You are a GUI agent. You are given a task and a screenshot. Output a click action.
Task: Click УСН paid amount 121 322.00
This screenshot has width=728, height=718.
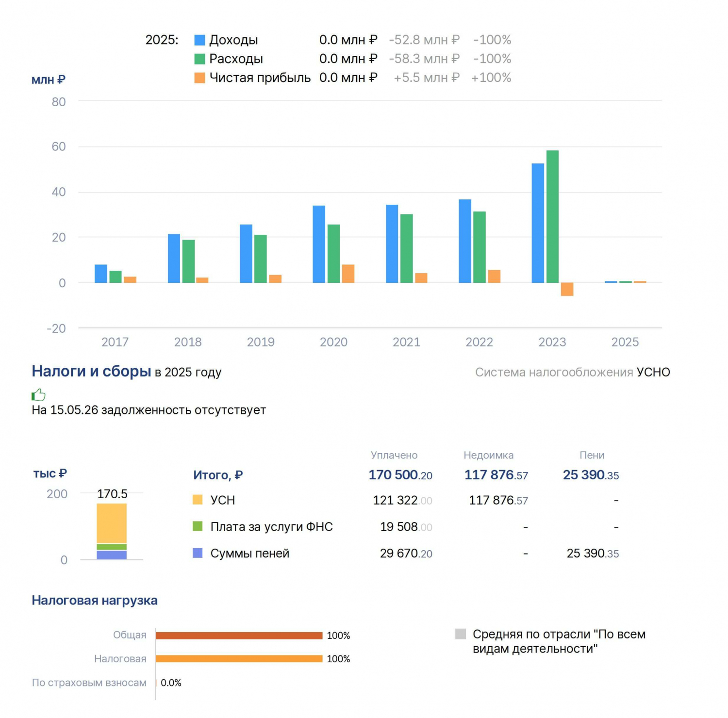[x=402, y=500]
